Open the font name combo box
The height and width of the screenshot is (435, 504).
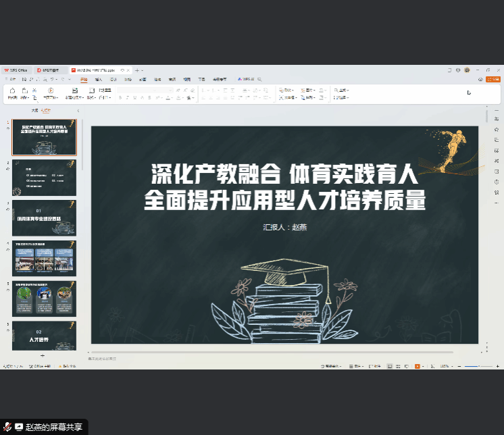[145, 90]
